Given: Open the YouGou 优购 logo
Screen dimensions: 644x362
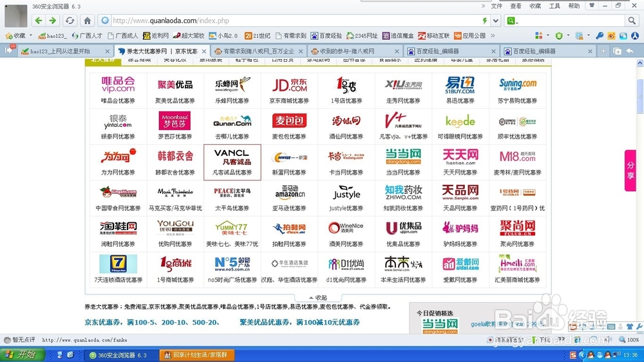Looking at the screenshot, I should point(175,227).
